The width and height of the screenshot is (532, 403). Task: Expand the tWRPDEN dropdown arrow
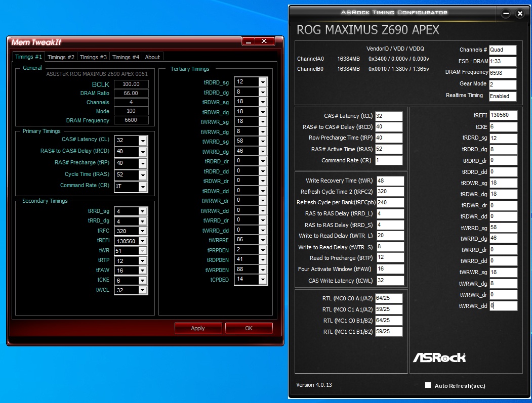tap(263, 270)
